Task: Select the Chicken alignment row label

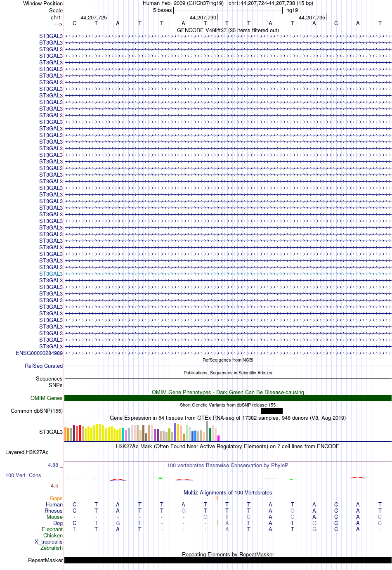Action: click(x=53, y=535)
